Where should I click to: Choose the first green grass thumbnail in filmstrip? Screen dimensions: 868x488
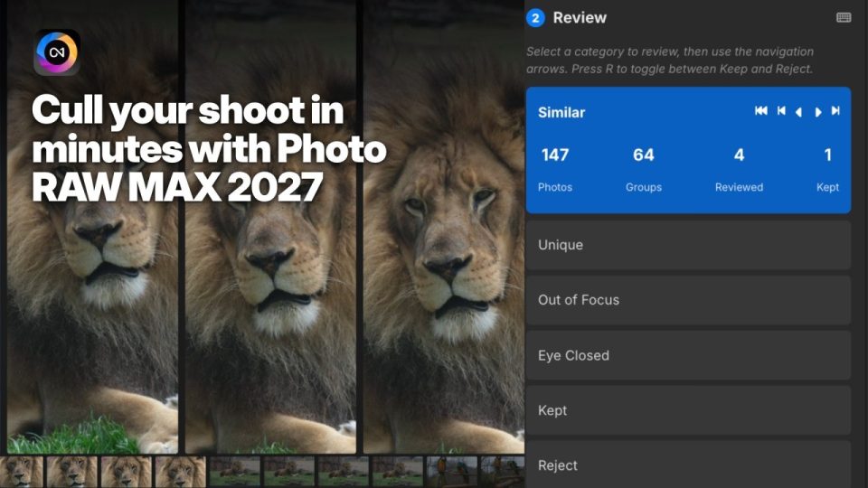[235, 472]
